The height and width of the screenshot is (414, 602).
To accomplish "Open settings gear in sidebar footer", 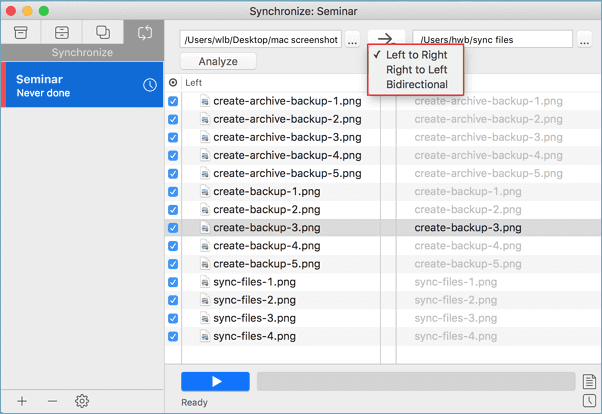I will coord(82,401).
